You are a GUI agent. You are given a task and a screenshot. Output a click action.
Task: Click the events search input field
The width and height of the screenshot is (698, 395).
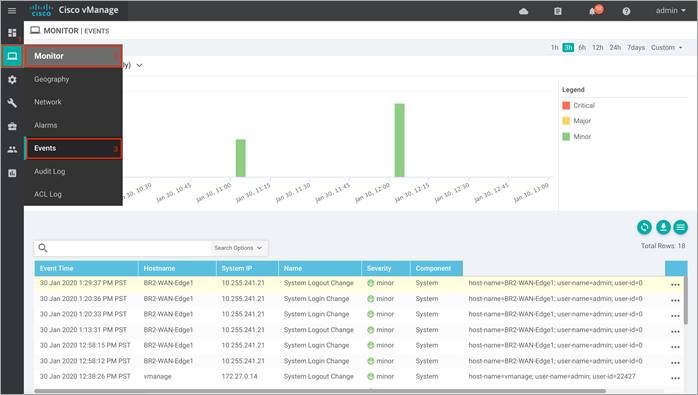coord(129,248)
